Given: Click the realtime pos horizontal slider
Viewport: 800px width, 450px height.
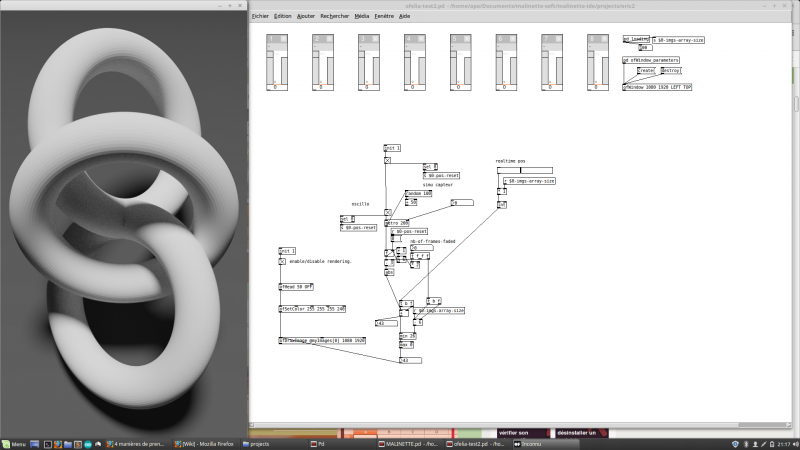Looking at the screenshot, I should [524, 170].
